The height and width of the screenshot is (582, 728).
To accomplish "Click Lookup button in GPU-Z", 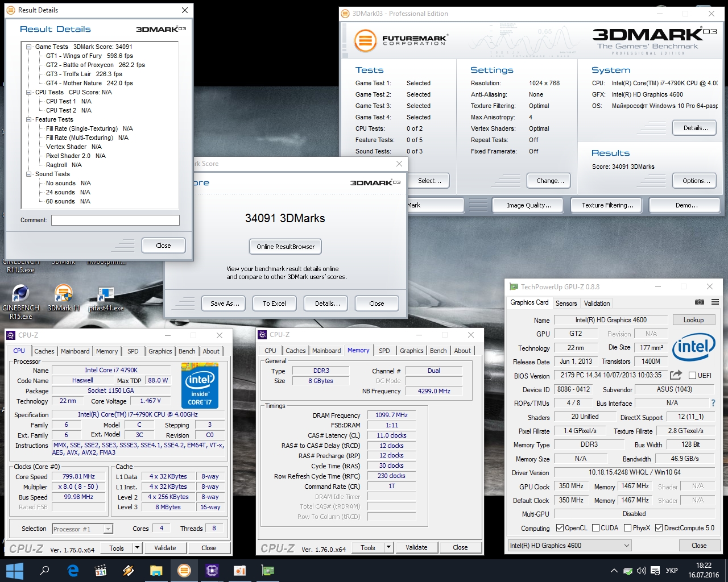I will [693, 320].
